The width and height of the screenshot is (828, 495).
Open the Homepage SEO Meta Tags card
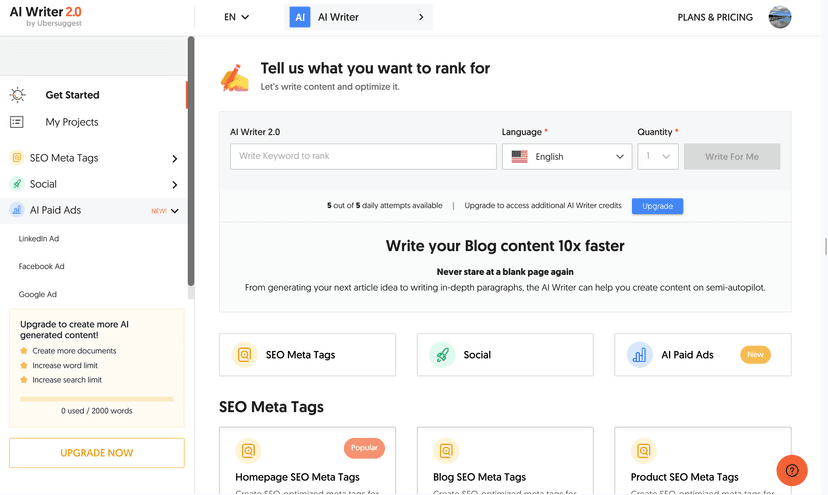(x=307, y=461)
